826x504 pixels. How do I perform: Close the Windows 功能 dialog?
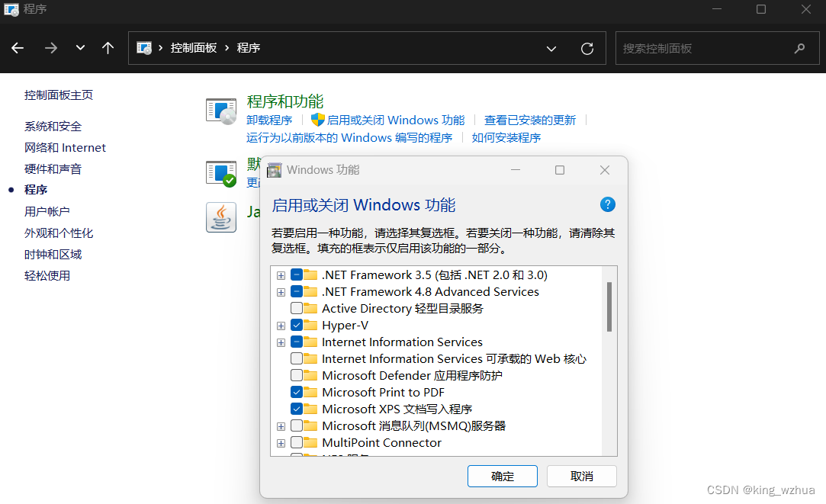(x=605, y=170)
